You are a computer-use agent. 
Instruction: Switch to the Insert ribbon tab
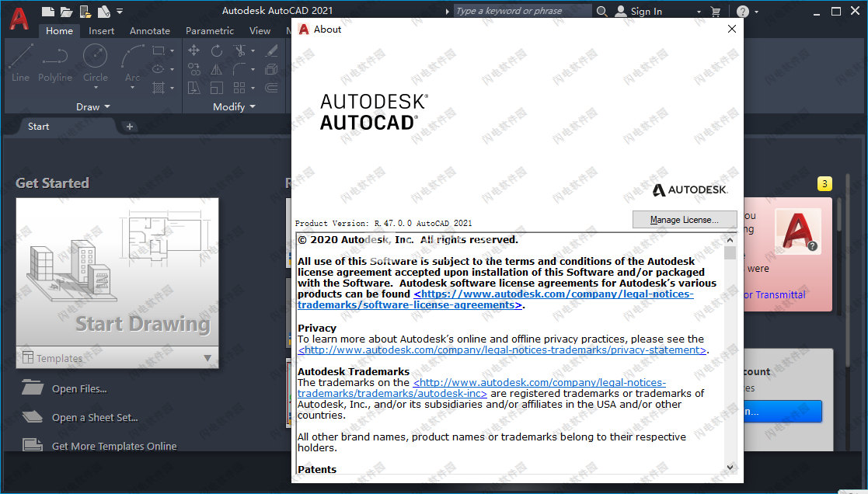pyautogui.click(x=101, y=31)
